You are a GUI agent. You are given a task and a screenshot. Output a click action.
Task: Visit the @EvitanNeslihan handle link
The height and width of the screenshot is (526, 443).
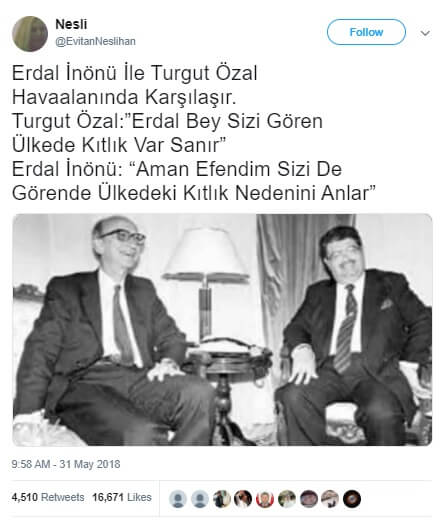(x=95, y=41)
